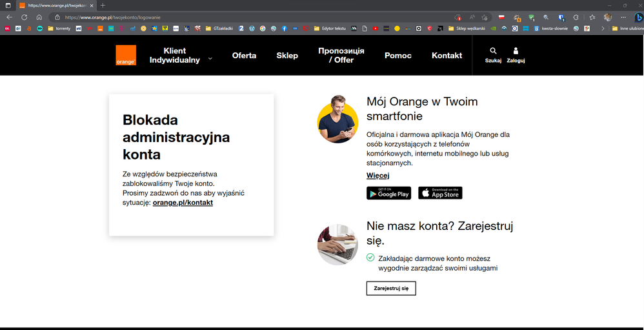Open the Favorites hub star icon

(x=592, y=17)
